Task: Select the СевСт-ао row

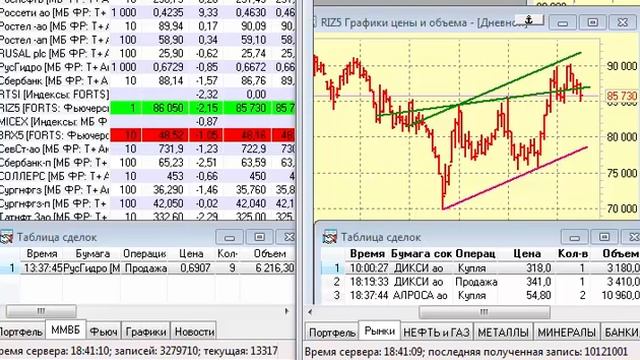Action: coord(147,149)
